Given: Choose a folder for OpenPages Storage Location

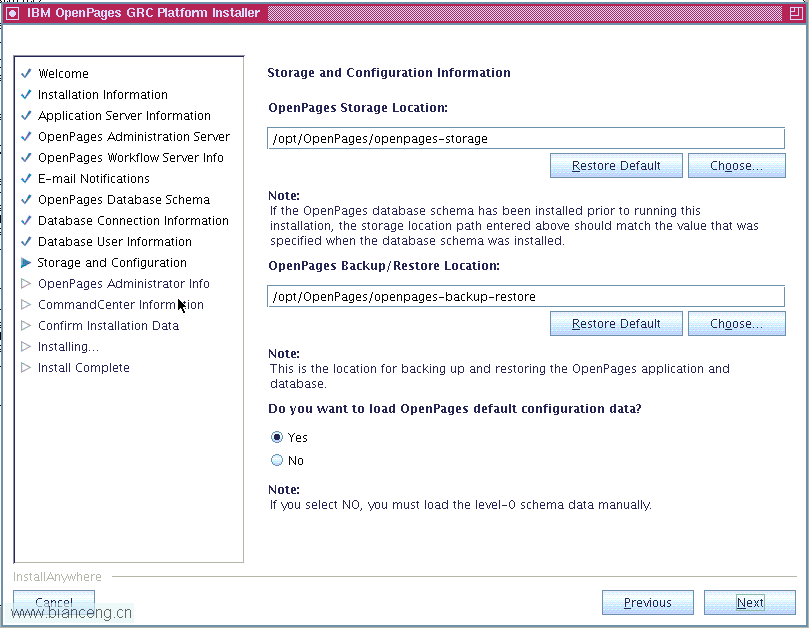Looking at the screenshot, I should click(x=737, y=166).
